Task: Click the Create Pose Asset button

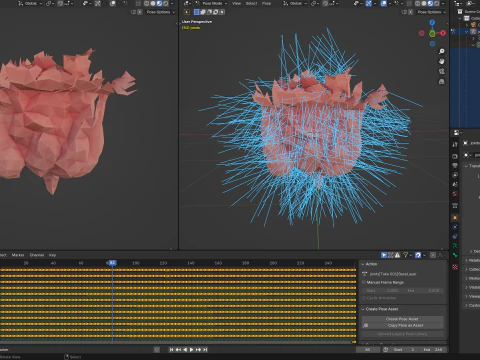Action: pyautogui.click(x=403, y=319)
